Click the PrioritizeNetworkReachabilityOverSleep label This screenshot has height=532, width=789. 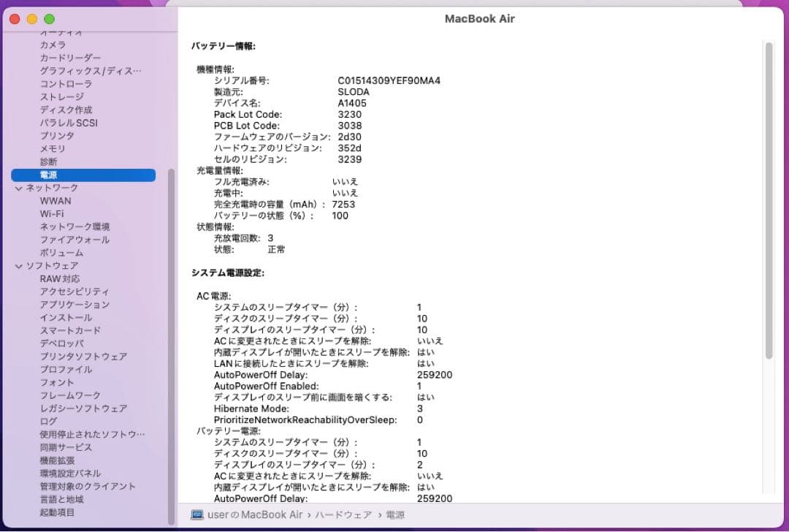305,419
